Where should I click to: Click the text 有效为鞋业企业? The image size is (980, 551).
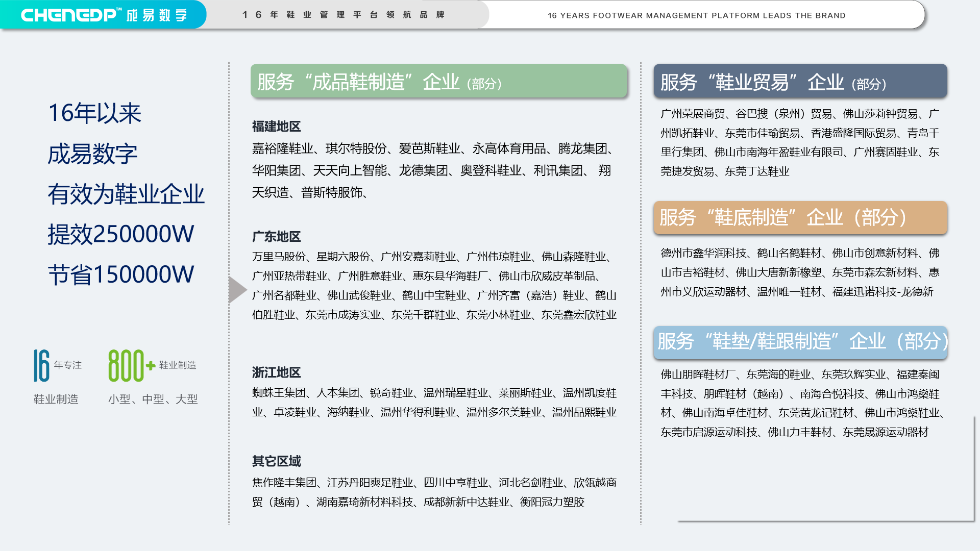pos(126,194)
